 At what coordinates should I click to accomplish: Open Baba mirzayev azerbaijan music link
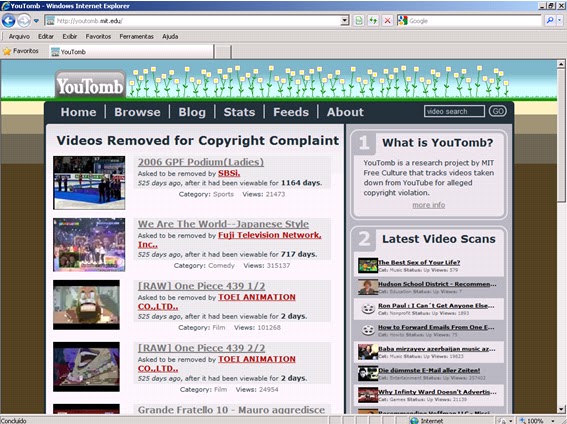tap(437, 349)
